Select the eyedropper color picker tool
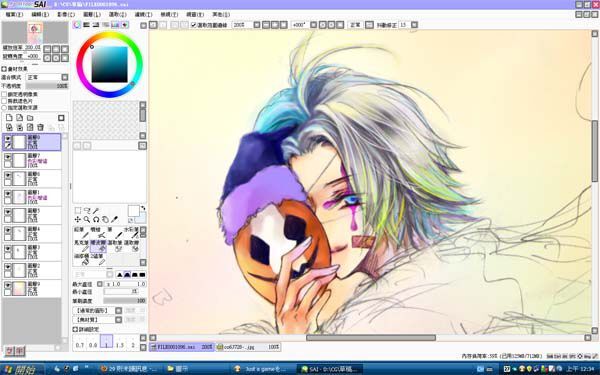Image resolution: width=600 pixels, height=375 pixels. pyautogui.click(x=114, y=220)
